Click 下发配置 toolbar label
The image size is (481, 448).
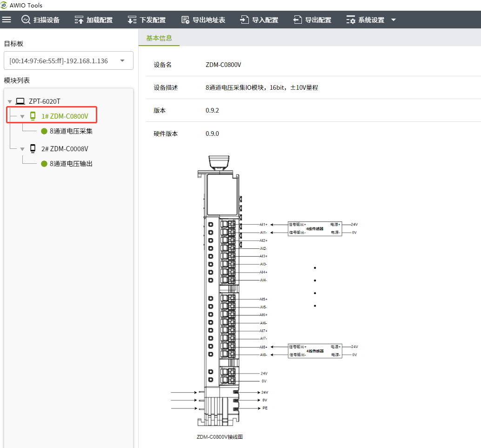click(153, 20)
